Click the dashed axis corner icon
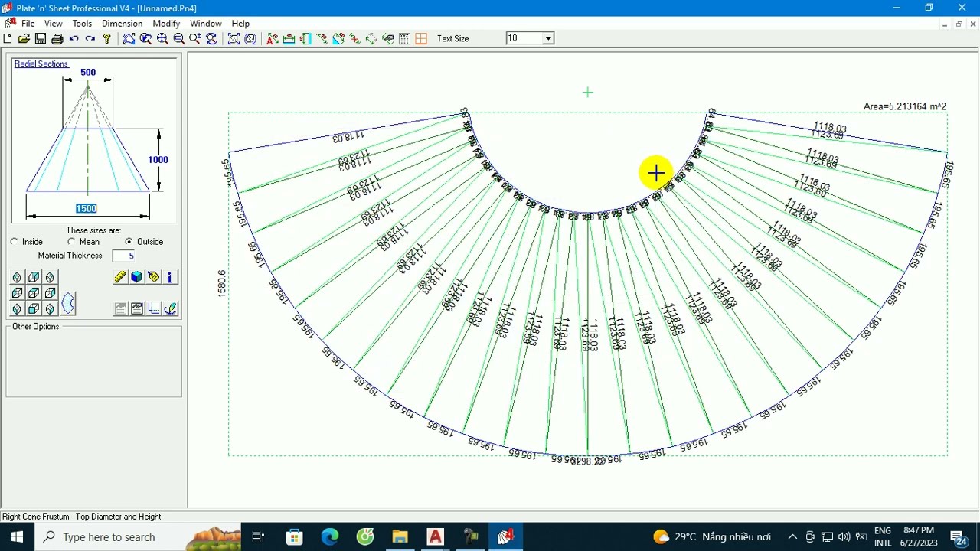The image size is (980, 551). pyautogui.click(x=153, y=308)
